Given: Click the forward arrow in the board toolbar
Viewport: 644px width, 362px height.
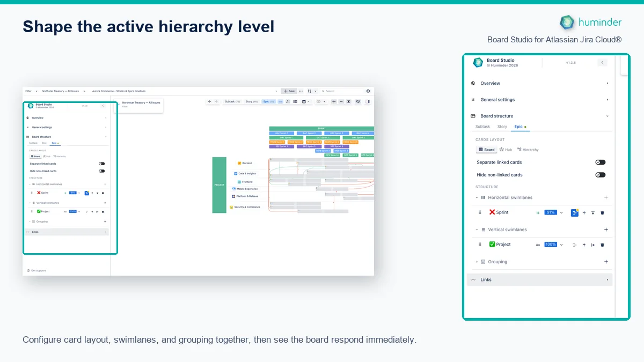Looking at the screenshot, I should coord(216,101).
